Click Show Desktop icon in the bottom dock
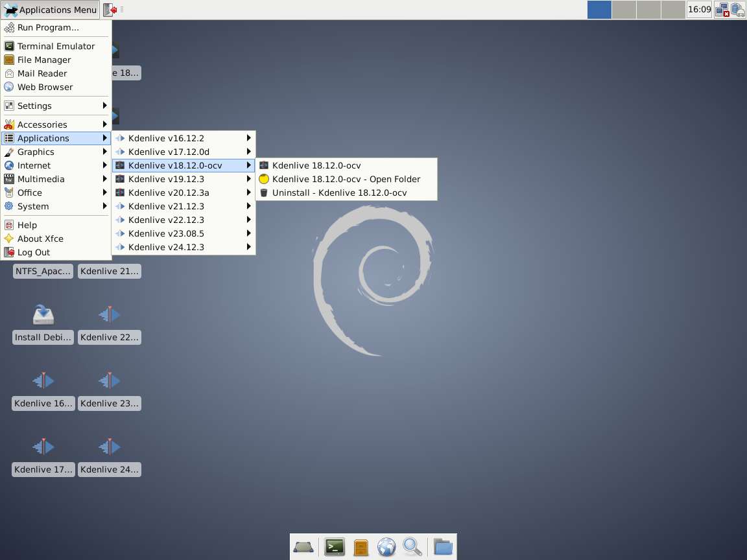 pyautogui.click(x=303, y=546)
